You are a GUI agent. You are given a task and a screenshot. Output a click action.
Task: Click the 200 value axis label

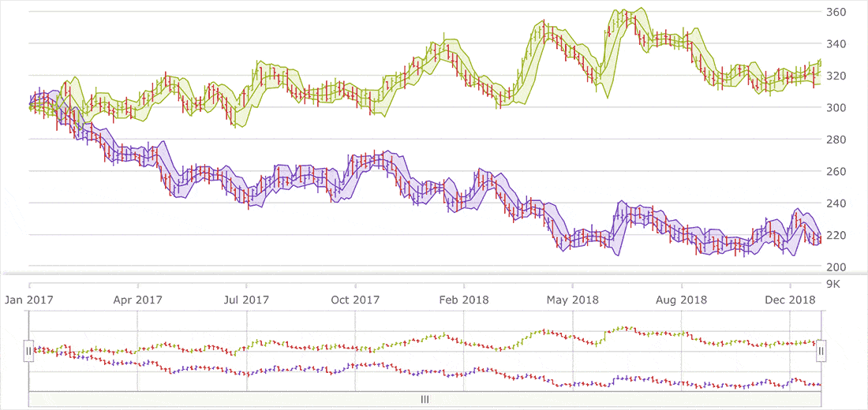[836, 267]
